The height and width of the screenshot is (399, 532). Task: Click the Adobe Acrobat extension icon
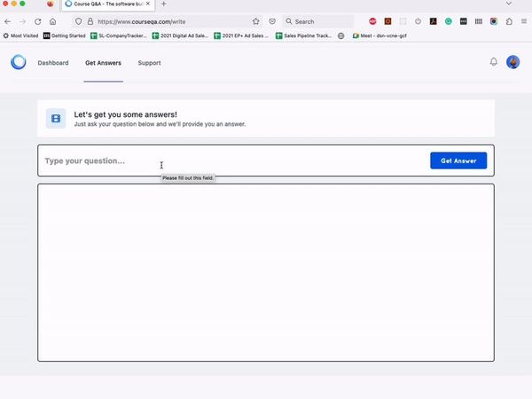pyautogui.click(x=434, y=21)
